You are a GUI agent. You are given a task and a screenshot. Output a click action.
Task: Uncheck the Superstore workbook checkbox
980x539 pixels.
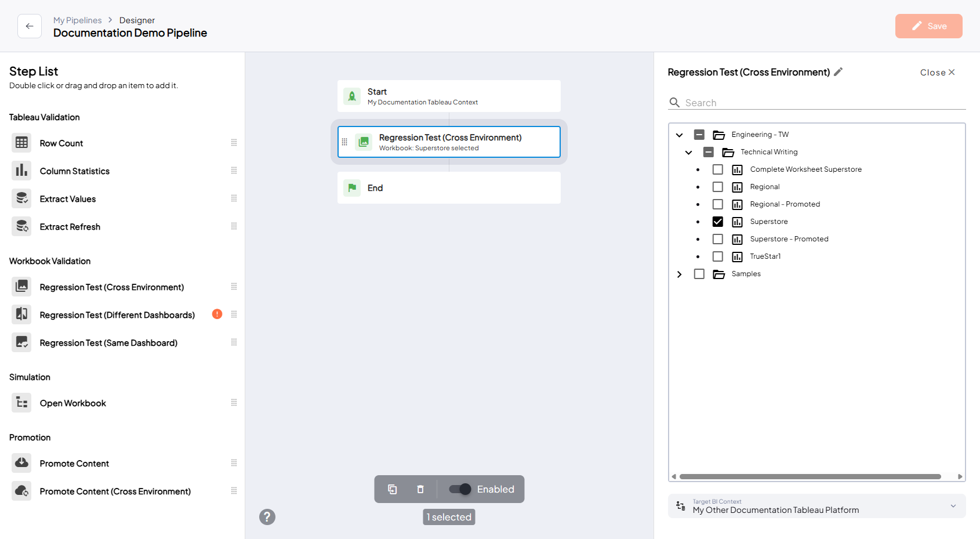click(718, 222)
